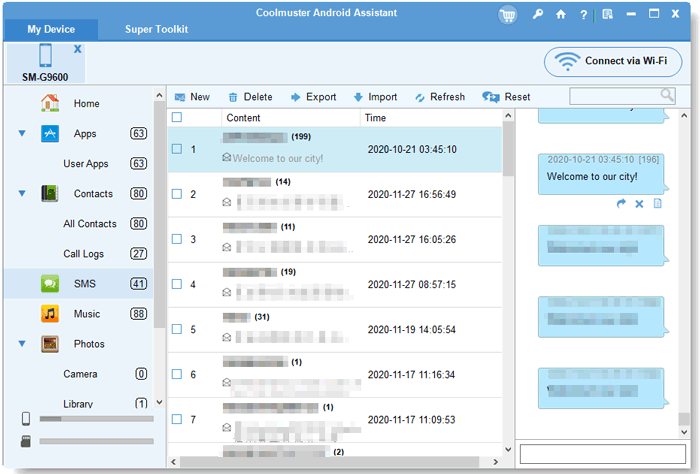This screenshot has width=700, height=474.
Task: Disconnect device with the blue X
Action: (78, 49)
